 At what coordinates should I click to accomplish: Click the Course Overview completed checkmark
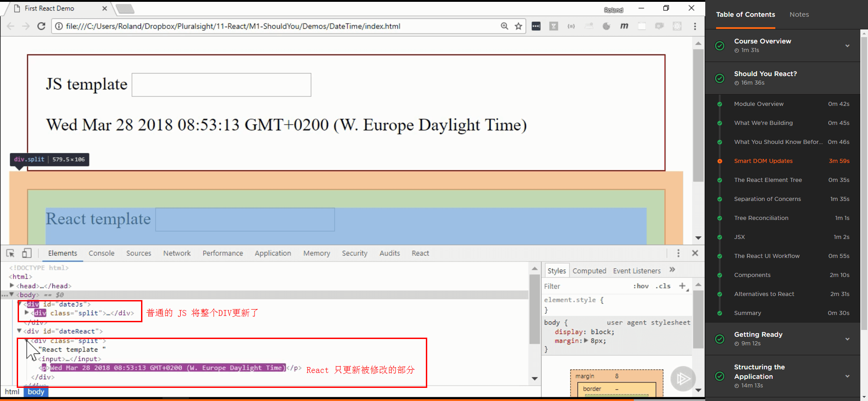pyautogui.click(x=720, y=45)
